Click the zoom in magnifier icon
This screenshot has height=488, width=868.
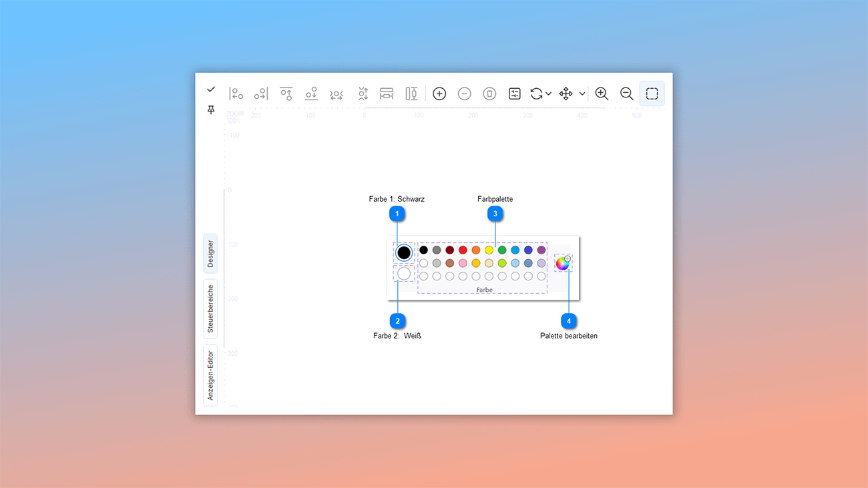(x=601, y=93)
